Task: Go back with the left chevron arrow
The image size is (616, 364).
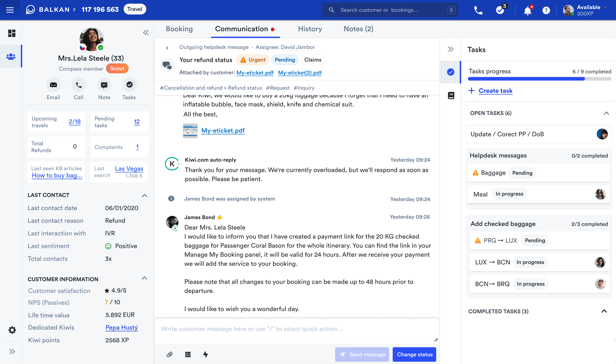Action: tap(167, 48)
